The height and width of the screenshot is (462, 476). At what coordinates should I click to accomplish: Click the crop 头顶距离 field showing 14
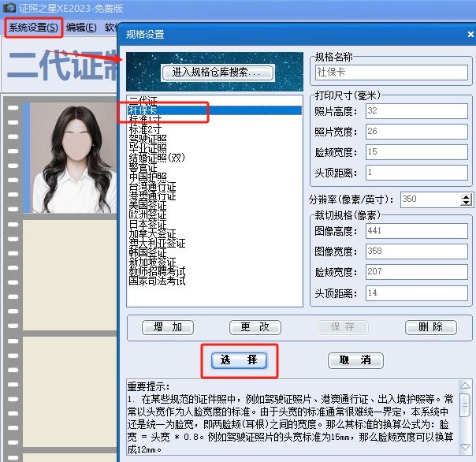click(416, 293)
